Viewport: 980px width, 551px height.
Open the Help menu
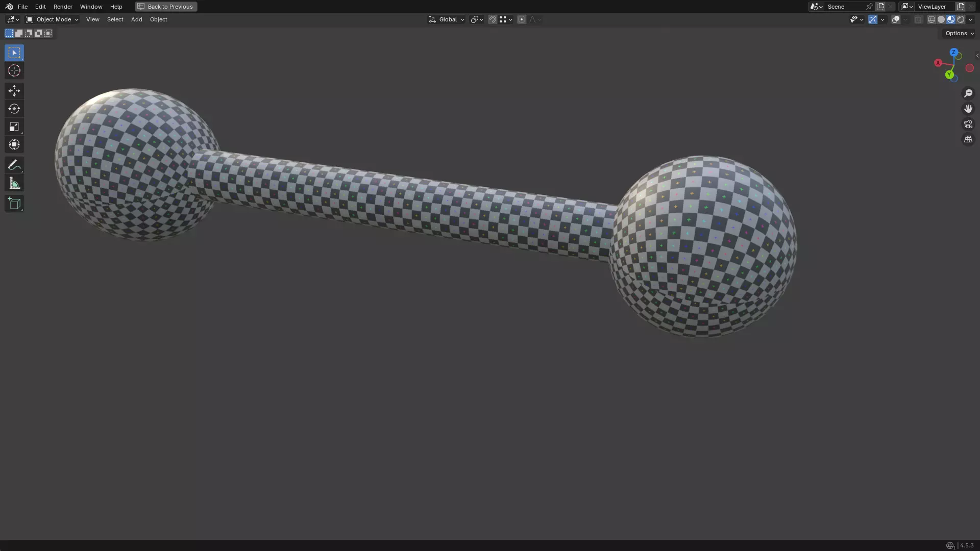[116, 7]
